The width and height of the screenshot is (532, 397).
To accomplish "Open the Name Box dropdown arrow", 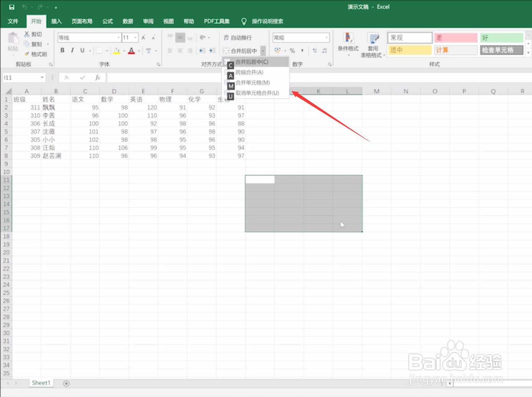I will pyautogui.click(x=42, y=78).
